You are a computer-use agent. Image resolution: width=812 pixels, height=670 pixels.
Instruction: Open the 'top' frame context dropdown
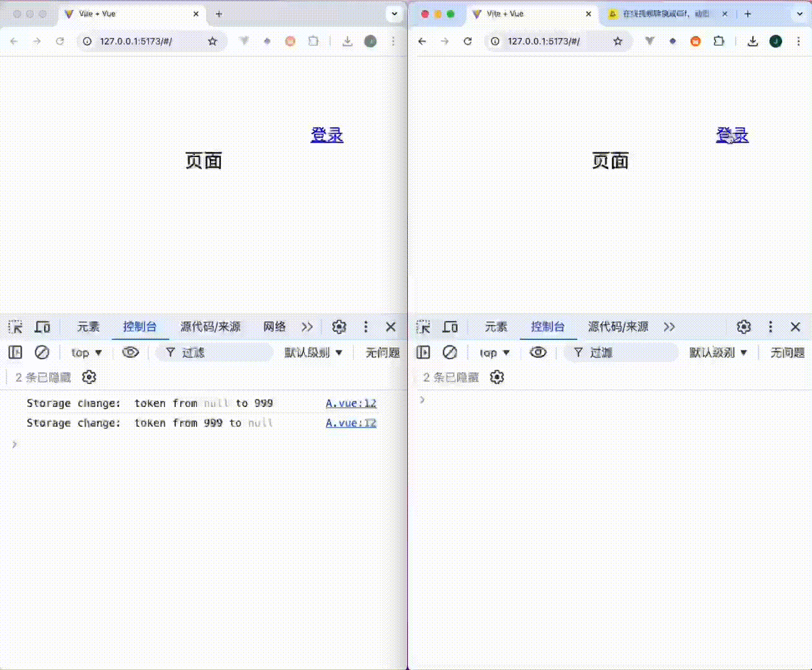tap(86, 352)
